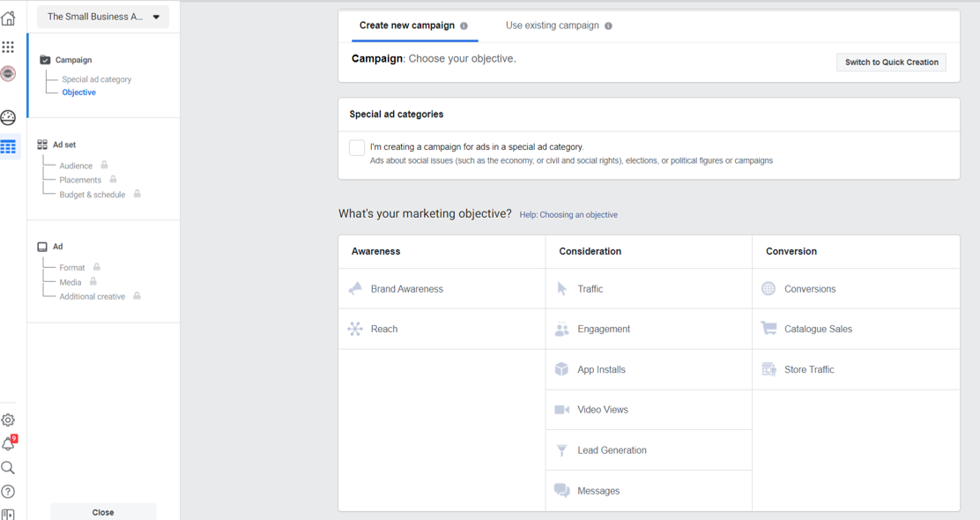Open notifications bell with red badge
Screen dimensions: 980x520
9,443
